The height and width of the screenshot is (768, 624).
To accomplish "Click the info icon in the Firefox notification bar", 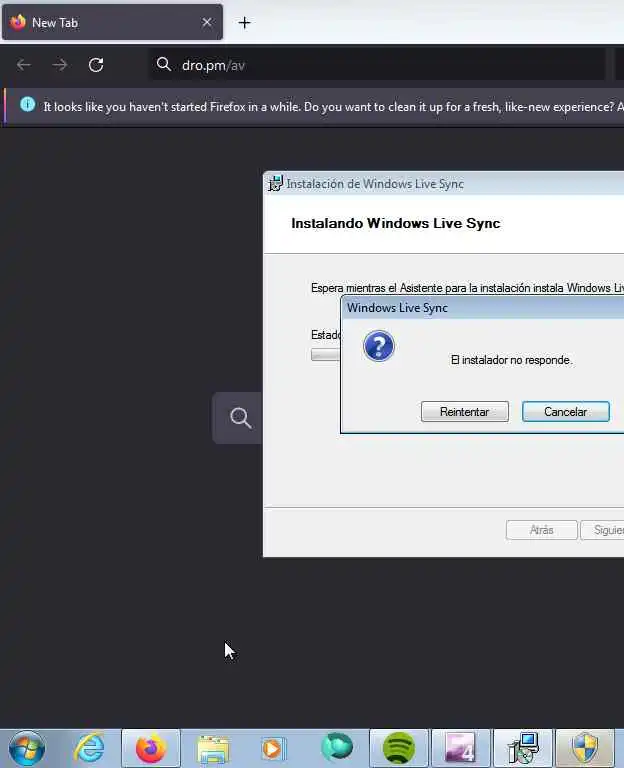I will tap(27, 104).
